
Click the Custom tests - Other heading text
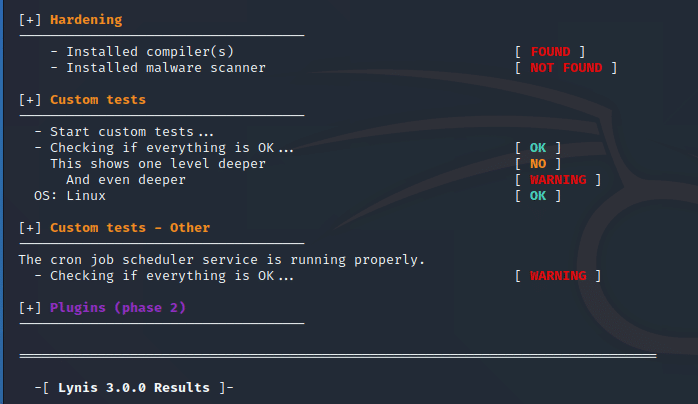pyautogui.click(x=129, y=227)
